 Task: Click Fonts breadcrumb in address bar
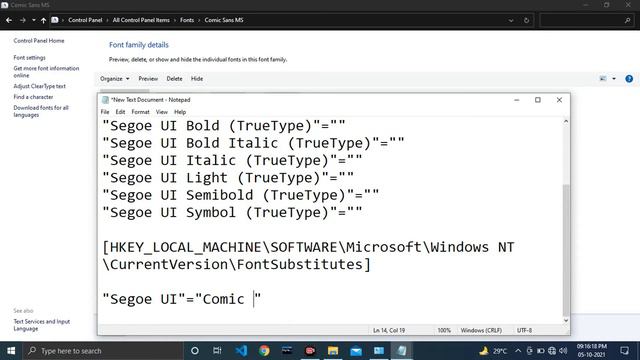tap(187, 20)
